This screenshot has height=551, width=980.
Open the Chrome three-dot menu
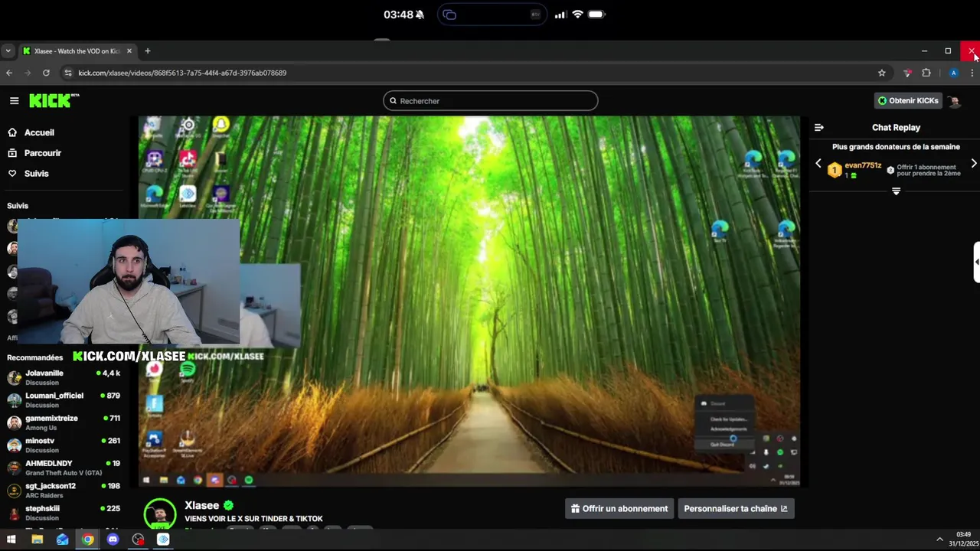click(972, 73)
